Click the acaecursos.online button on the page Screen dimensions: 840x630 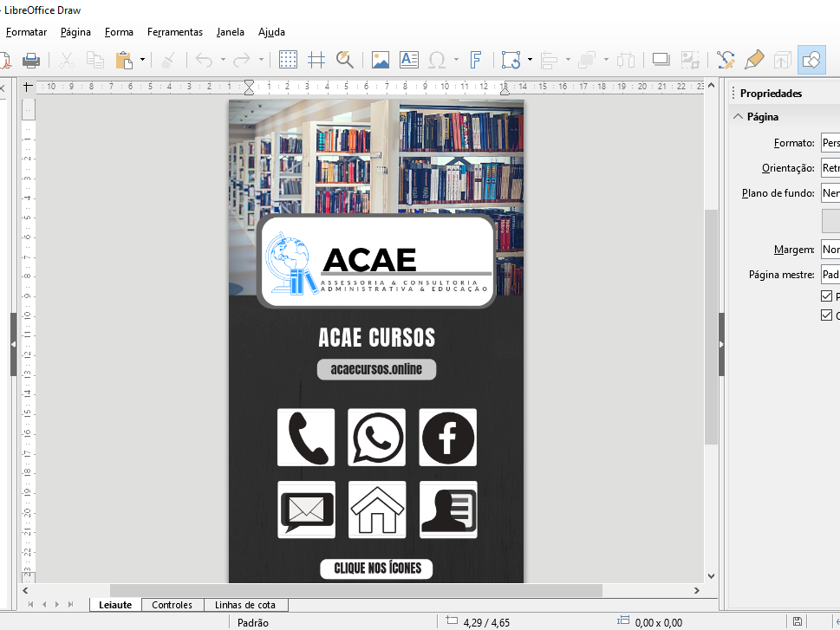(376, 369)
